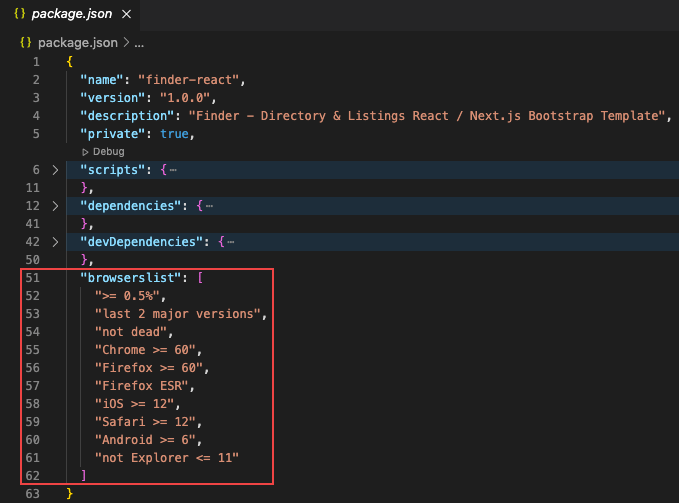
Task: Expand the folded dependencies section chevron
Action: pos(55,206)
